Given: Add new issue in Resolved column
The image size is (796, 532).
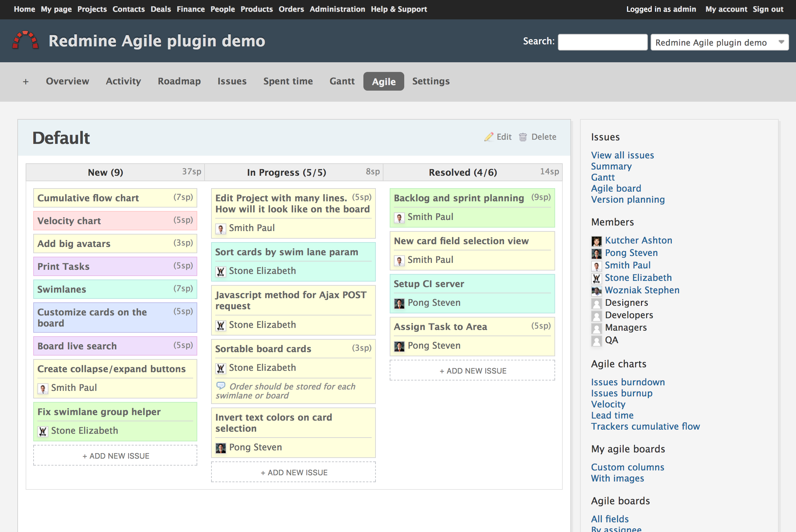Looking at the screenshot, I should (472, 370).
